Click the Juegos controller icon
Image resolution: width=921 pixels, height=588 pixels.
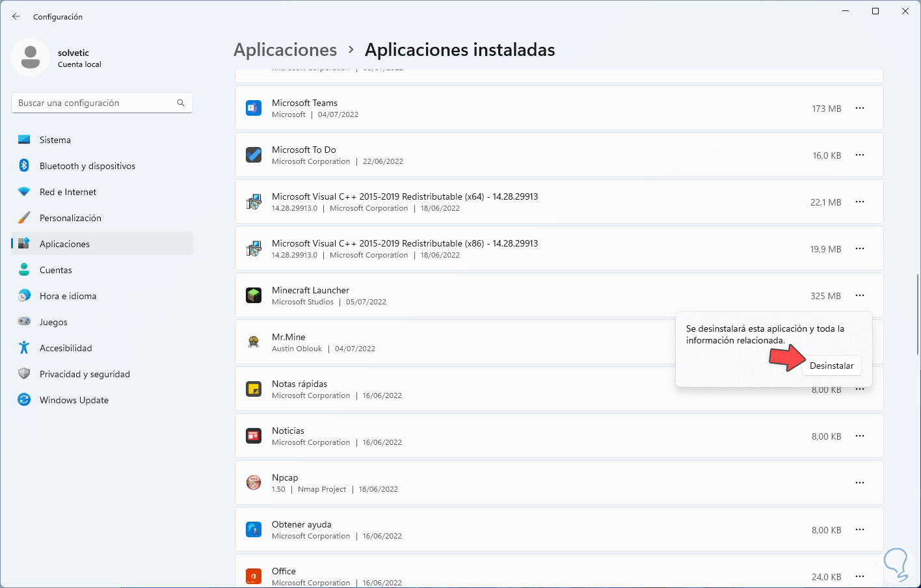click(x=24, y=322)
